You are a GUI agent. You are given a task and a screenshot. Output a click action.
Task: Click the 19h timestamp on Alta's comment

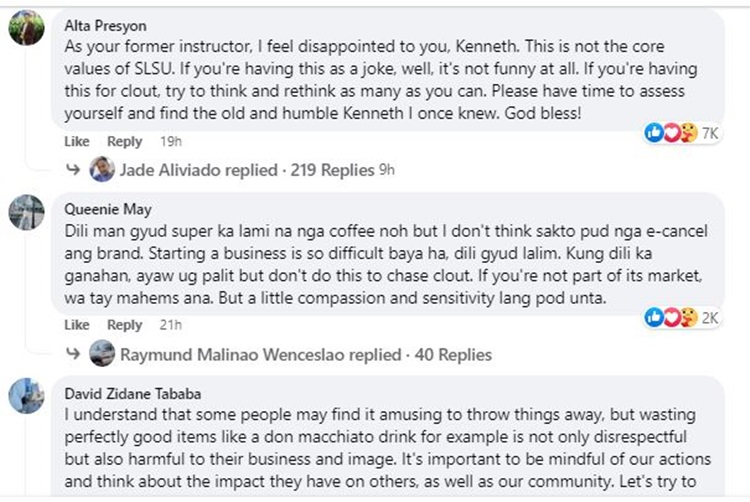point(171,142)
